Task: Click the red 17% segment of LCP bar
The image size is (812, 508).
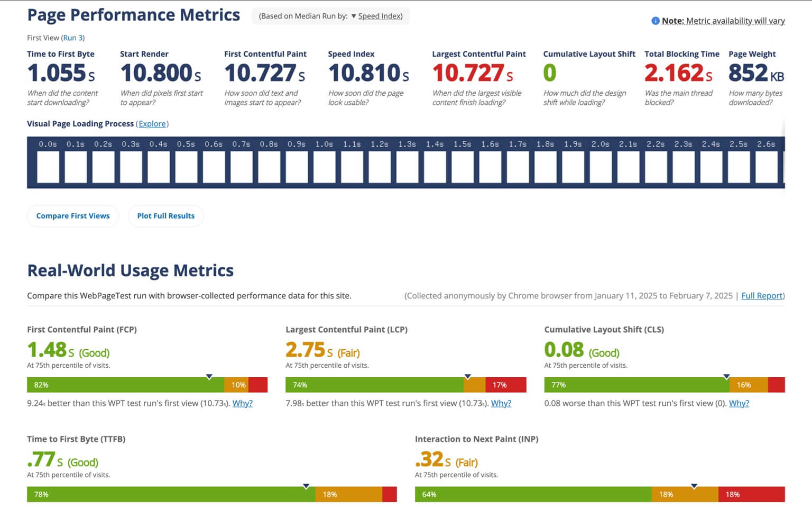Action: pyautogui.click(x=506, y=385)
